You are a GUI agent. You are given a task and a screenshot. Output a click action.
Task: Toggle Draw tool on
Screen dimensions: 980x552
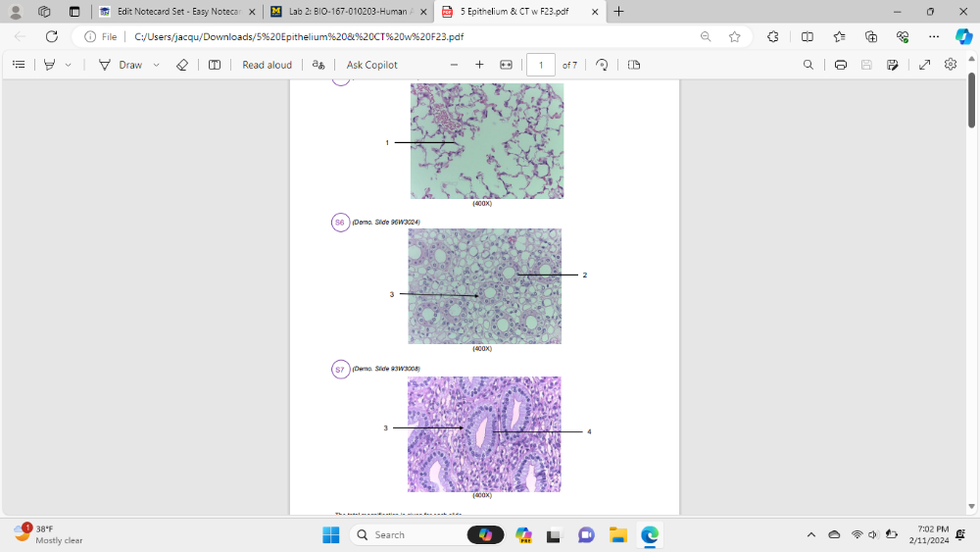[x=121, y=65]
